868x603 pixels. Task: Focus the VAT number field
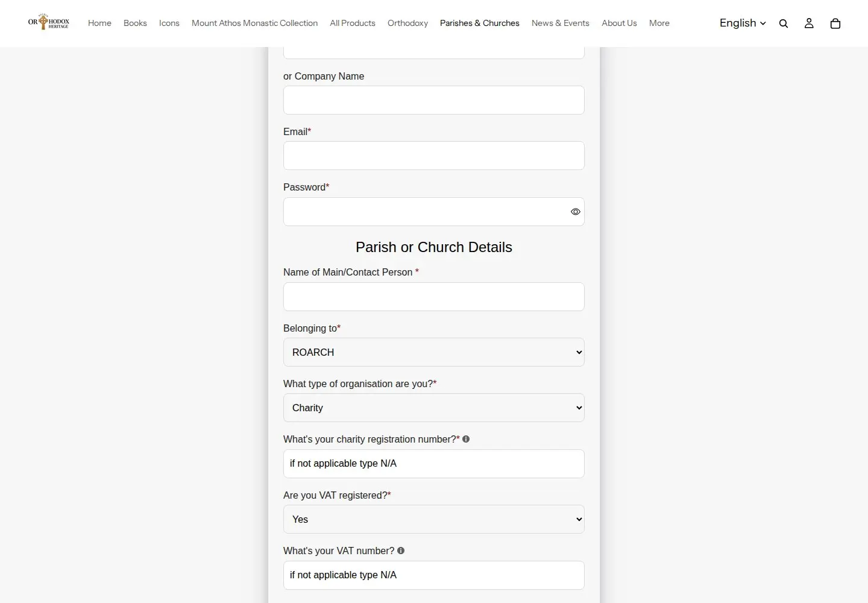click(x=434, y=575)
